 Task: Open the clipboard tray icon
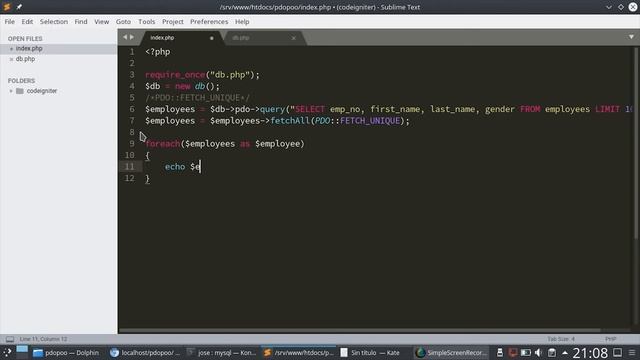[x=552, y=353]
